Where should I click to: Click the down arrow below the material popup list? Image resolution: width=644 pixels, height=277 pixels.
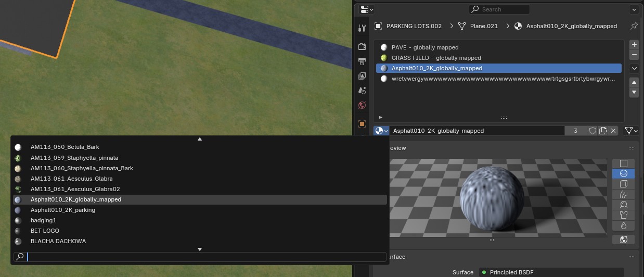(x=200, y=249)
